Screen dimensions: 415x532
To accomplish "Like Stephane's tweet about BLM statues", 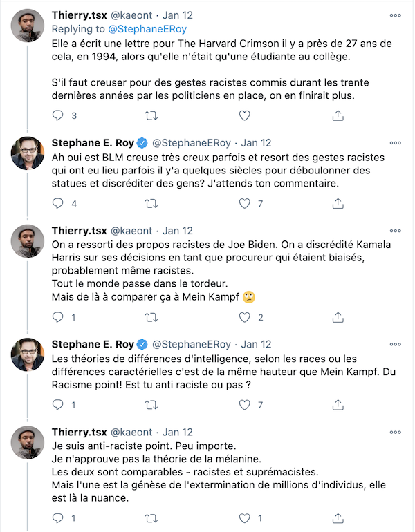I will click(245, 204).
